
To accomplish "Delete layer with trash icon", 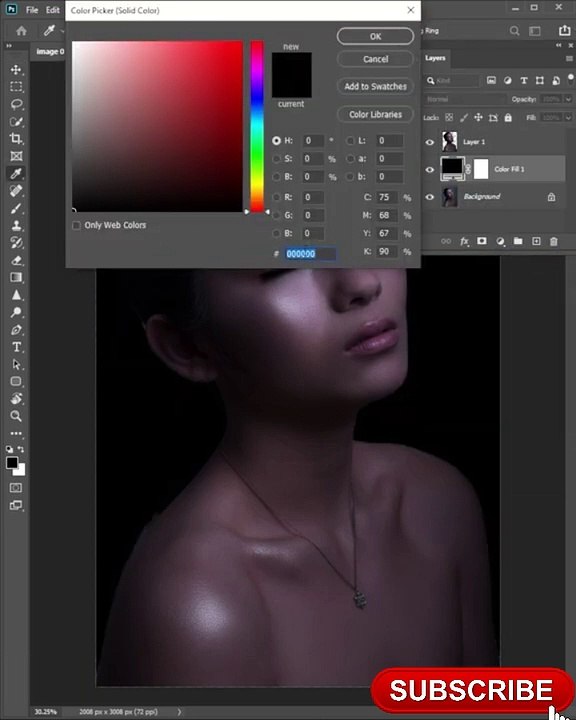I will pyautogui.click(x=554, y=241).
